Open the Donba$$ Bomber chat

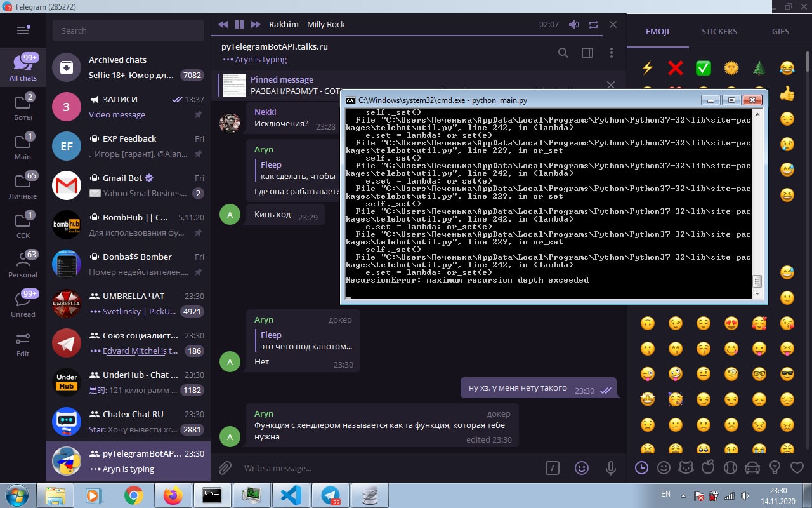128,264
